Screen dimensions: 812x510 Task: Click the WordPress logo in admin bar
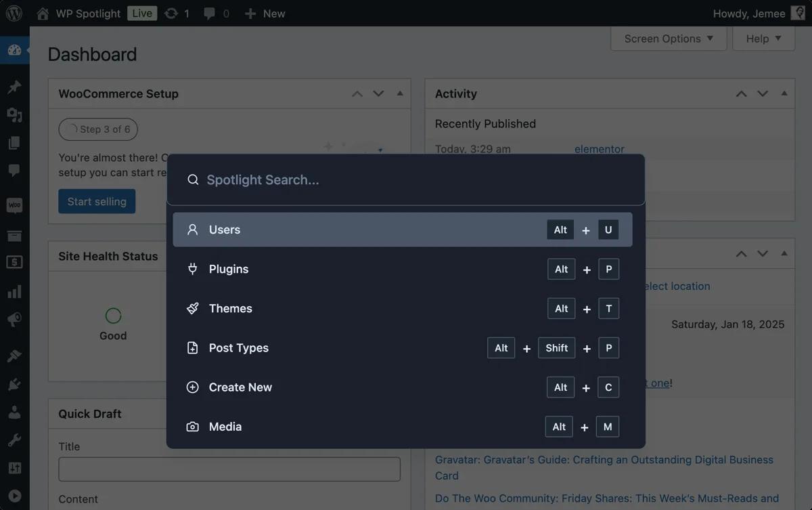click(x=14, y=14)
